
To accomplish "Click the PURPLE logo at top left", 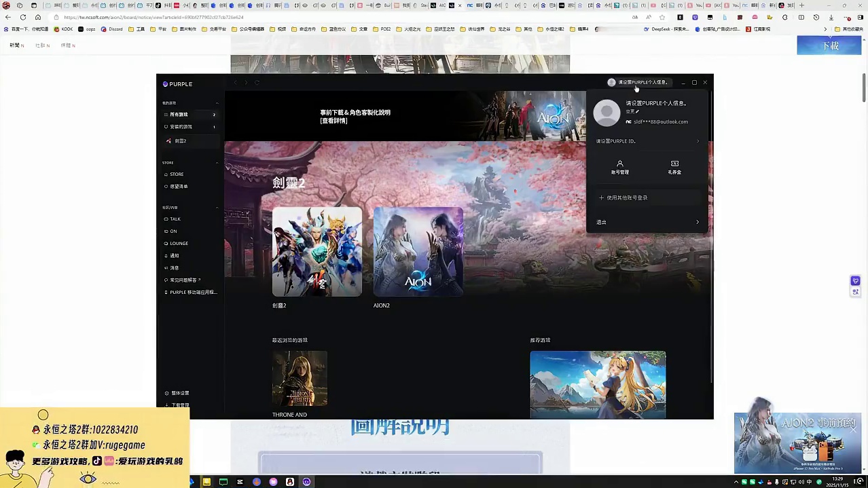I will (178, 84).
